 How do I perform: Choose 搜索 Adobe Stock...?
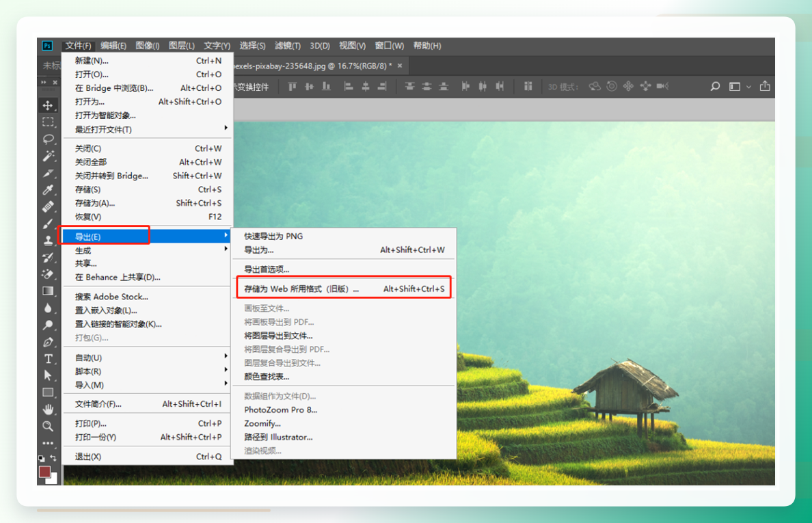tap(147, 297)
